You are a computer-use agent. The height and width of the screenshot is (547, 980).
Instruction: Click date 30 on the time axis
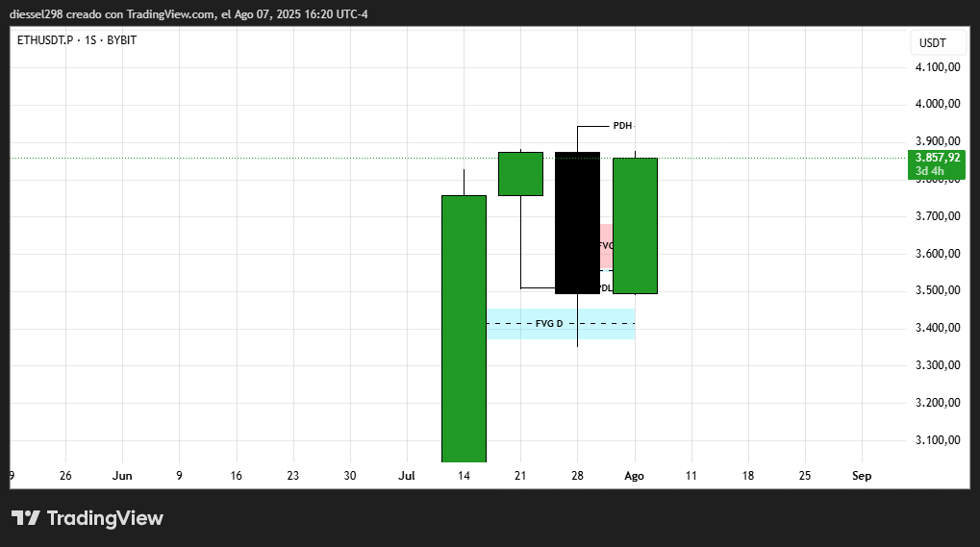[x=349, y=476]
